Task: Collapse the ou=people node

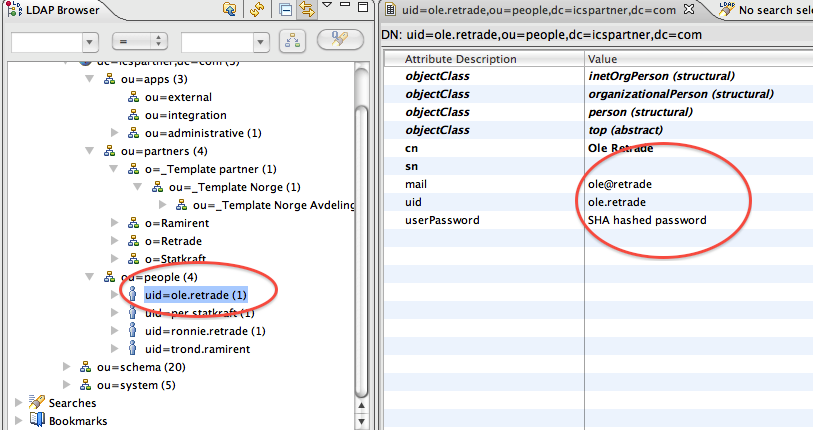Action: pyautogui.click(x=90, y=277)
